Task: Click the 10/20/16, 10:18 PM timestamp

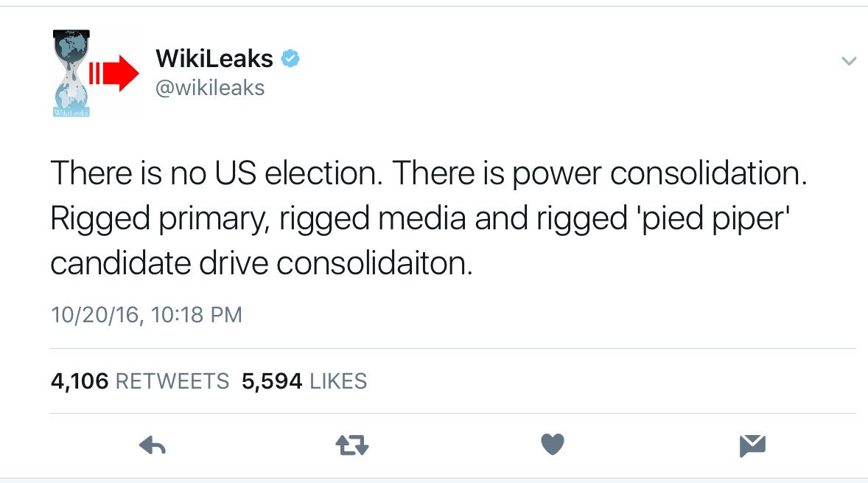Action: (147, 315)
